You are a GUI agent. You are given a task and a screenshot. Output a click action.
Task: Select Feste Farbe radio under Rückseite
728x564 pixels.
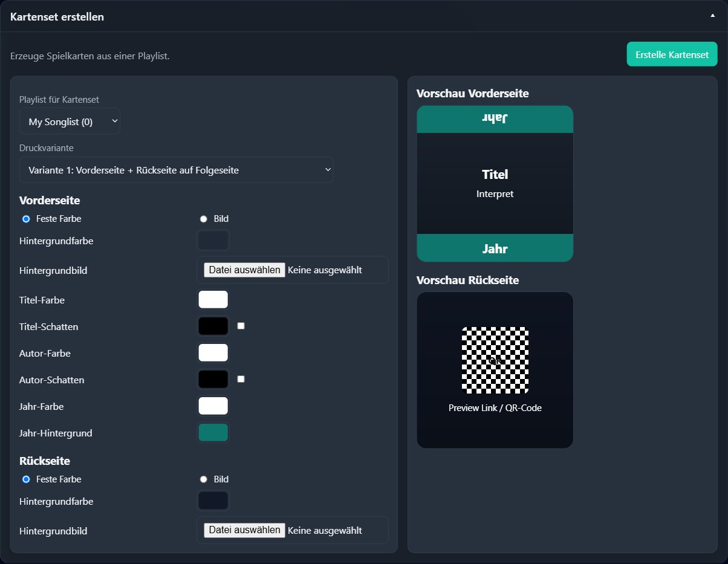[26, 479]
